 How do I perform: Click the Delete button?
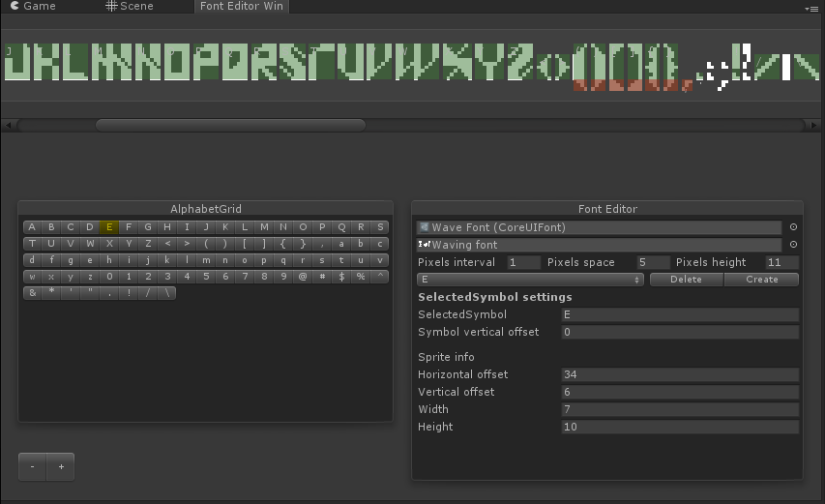pos(686,280)
